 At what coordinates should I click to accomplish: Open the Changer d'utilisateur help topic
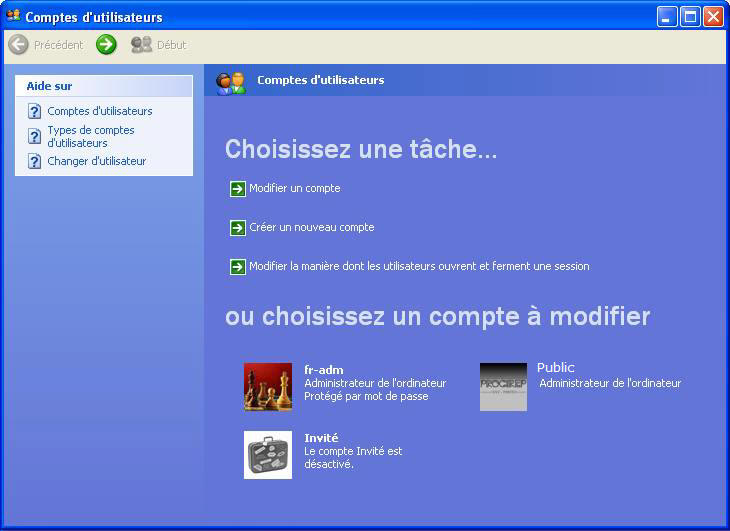tap(97, 161)
